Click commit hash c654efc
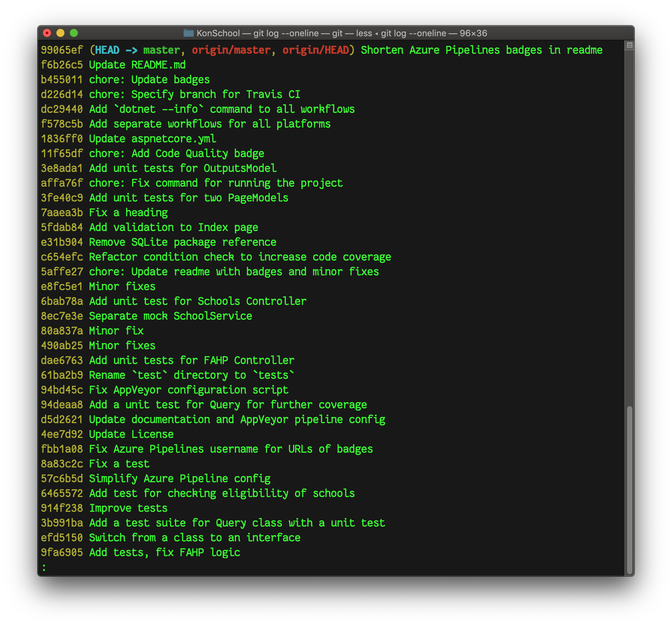 [x=62, y=257]
